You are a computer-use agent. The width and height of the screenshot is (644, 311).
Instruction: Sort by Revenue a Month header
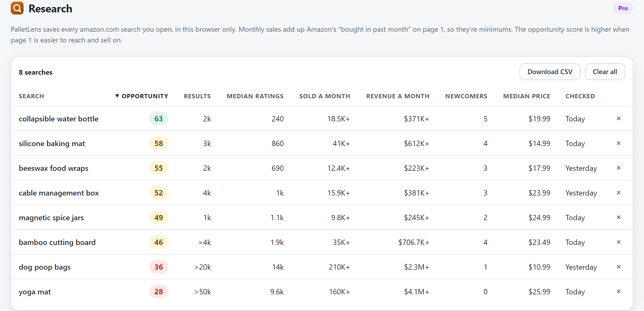point(398,96)
